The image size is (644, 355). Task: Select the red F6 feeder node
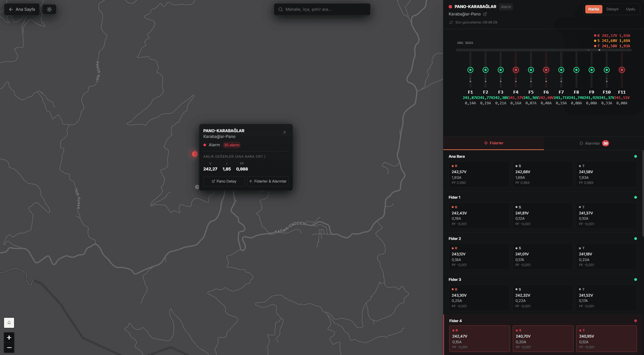coord(546,70)
